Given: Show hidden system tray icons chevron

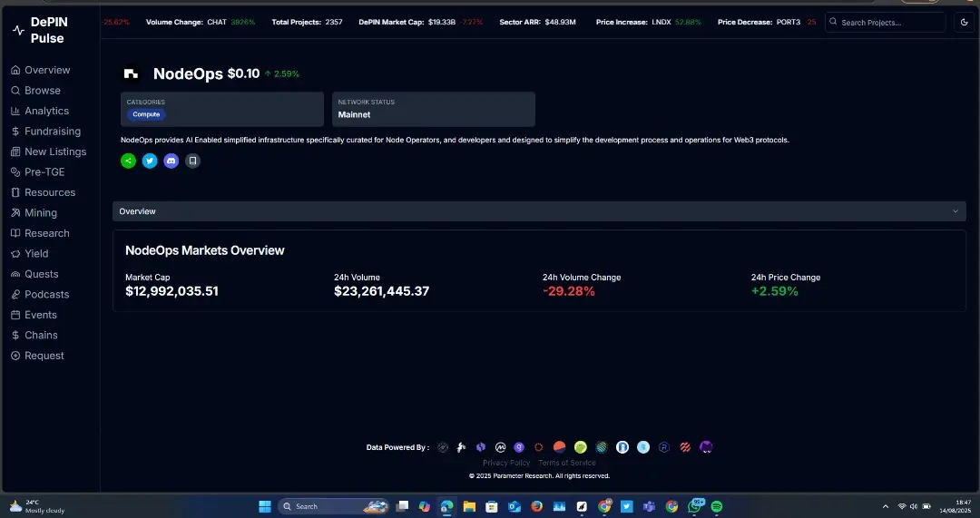Looking at the screenshot, I should [x=885, y=506].
